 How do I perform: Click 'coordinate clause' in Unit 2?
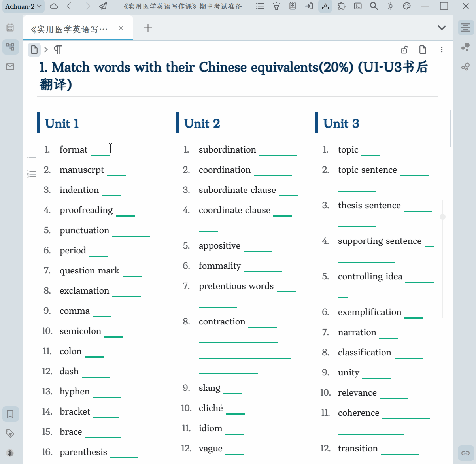click(x=234, y=210)
